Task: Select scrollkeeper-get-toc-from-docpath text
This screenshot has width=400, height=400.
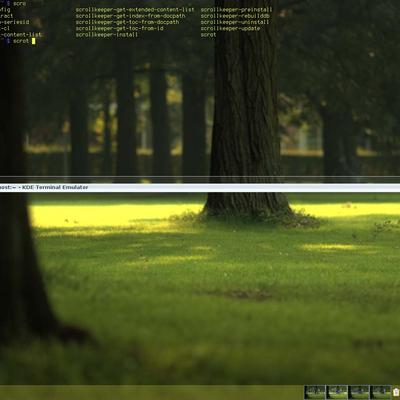Action: (127, 22)
